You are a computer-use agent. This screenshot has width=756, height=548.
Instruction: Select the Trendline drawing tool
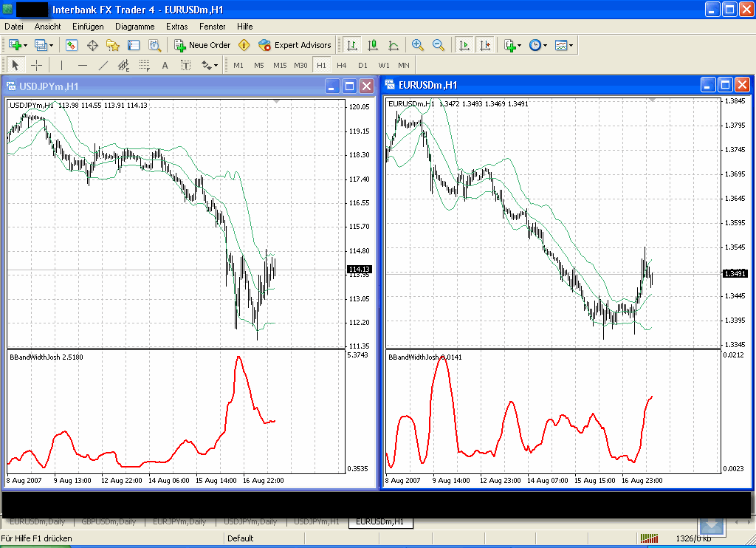103,65
